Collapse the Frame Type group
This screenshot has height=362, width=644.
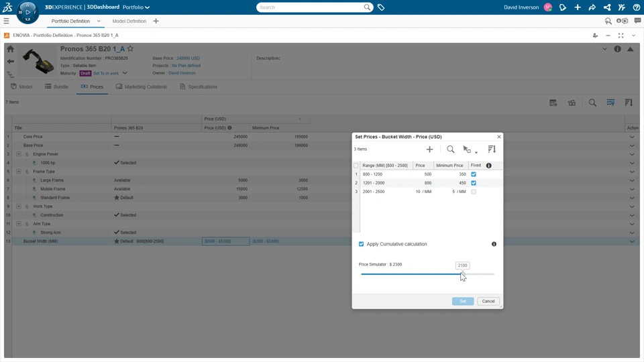pos(19,172)
